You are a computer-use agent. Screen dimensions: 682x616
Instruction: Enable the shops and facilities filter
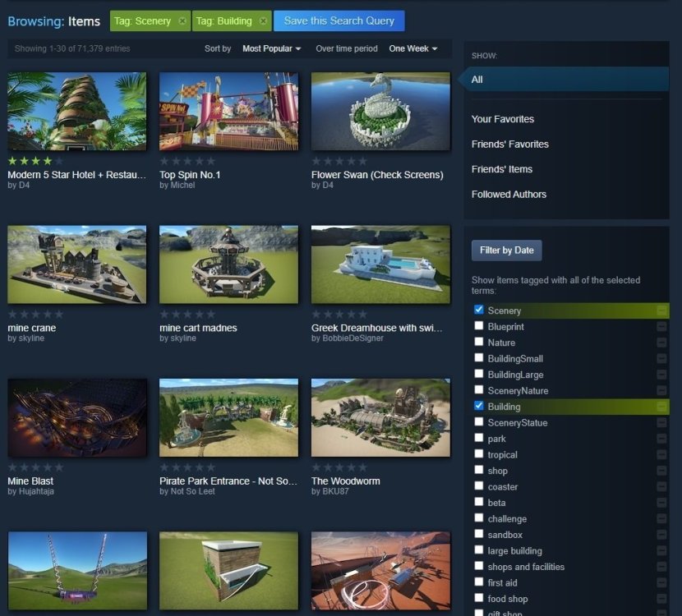point(478,566)
